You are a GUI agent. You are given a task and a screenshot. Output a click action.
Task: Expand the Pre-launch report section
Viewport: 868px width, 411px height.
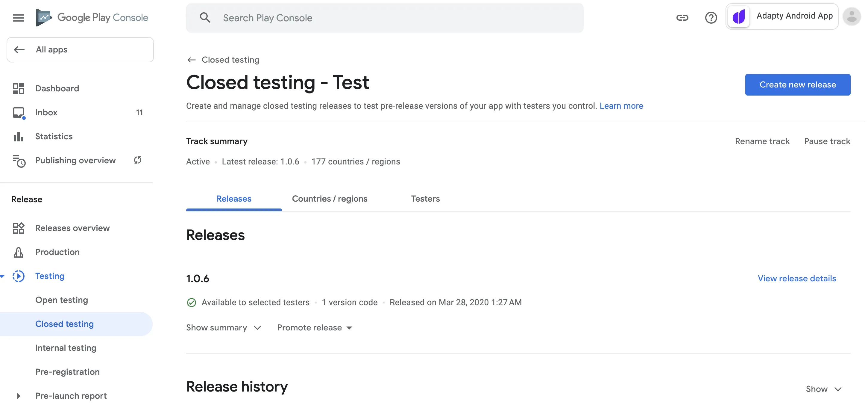(19, 396)
